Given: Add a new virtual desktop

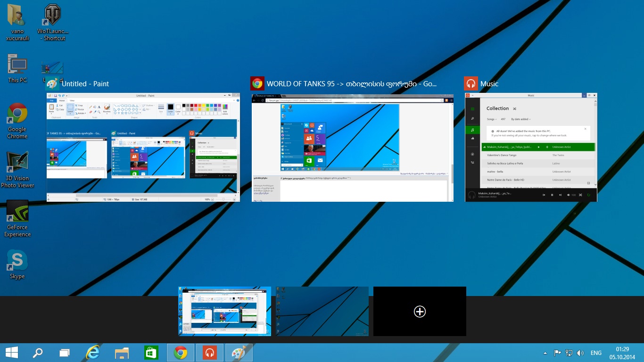Looking at the screenshot, I should [x=420, y=312].
